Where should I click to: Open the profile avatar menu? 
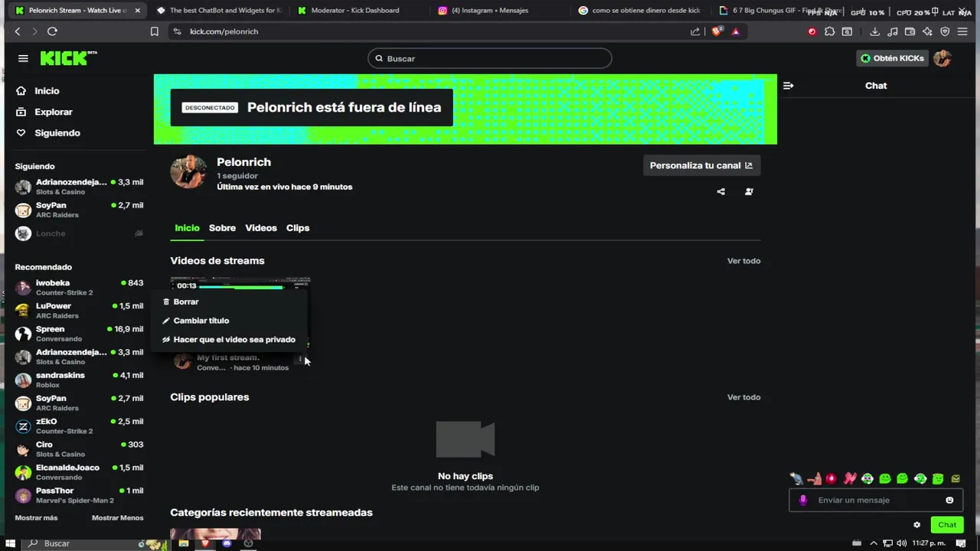942,58
